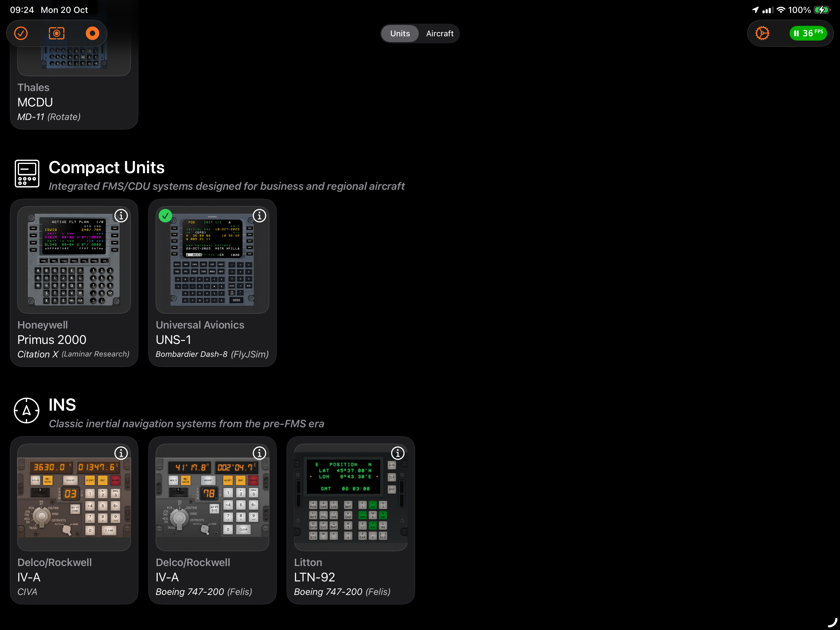Show info for Universal Avionics UNS-1
This screenshot has width=840, height=630.
coord(260,216)
